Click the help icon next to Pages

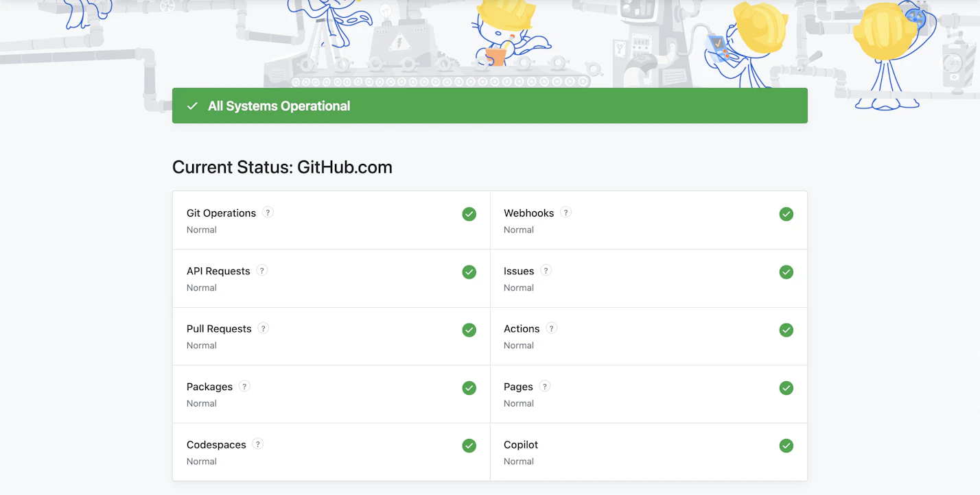point(545,386)
